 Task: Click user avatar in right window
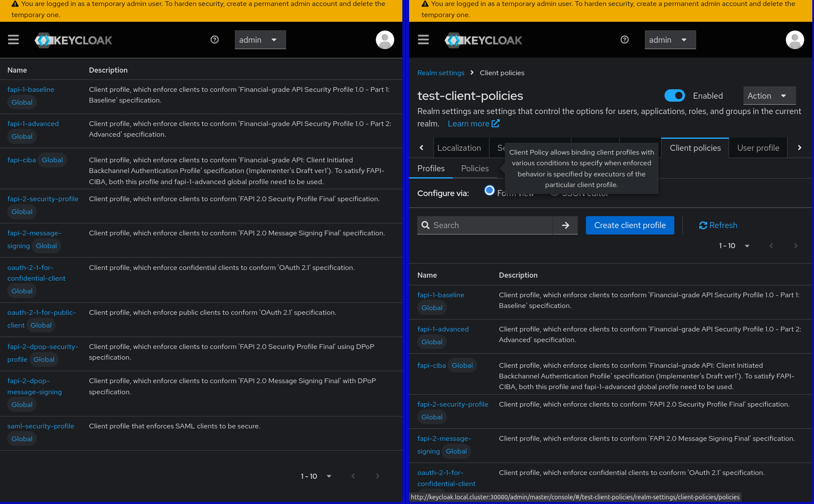(795, 40)
